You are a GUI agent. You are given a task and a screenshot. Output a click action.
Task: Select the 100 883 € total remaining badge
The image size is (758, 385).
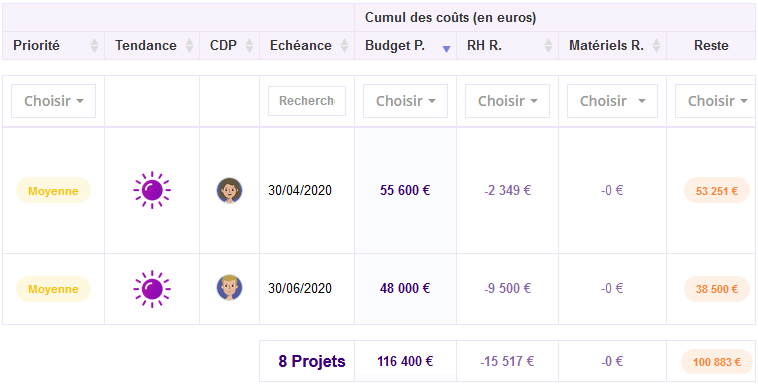pyautogui.click(x=717, y=361)
